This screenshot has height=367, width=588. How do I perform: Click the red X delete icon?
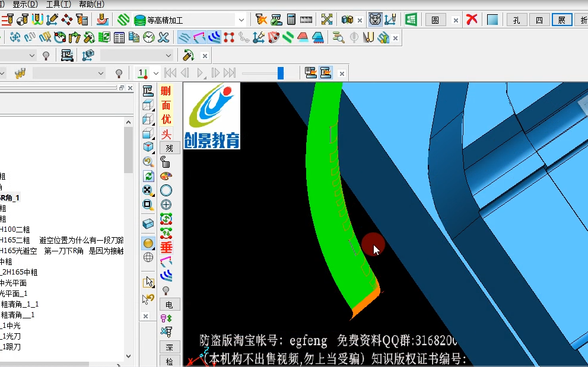[x=472, y=20]
